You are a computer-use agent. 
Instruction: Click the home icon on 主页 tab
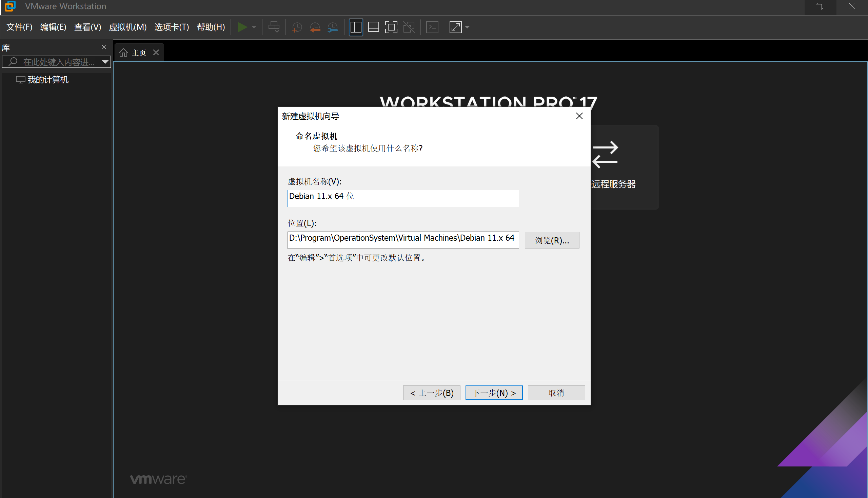123,53
